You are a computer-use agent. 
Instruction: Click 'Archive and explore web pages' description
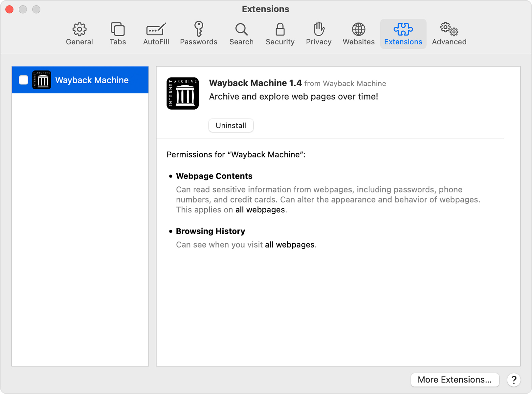[293, 97]
